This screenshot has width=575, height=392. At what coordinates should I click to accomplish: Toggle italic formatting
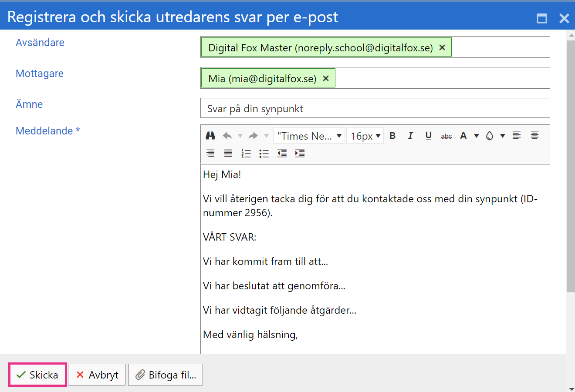[410, 136]
